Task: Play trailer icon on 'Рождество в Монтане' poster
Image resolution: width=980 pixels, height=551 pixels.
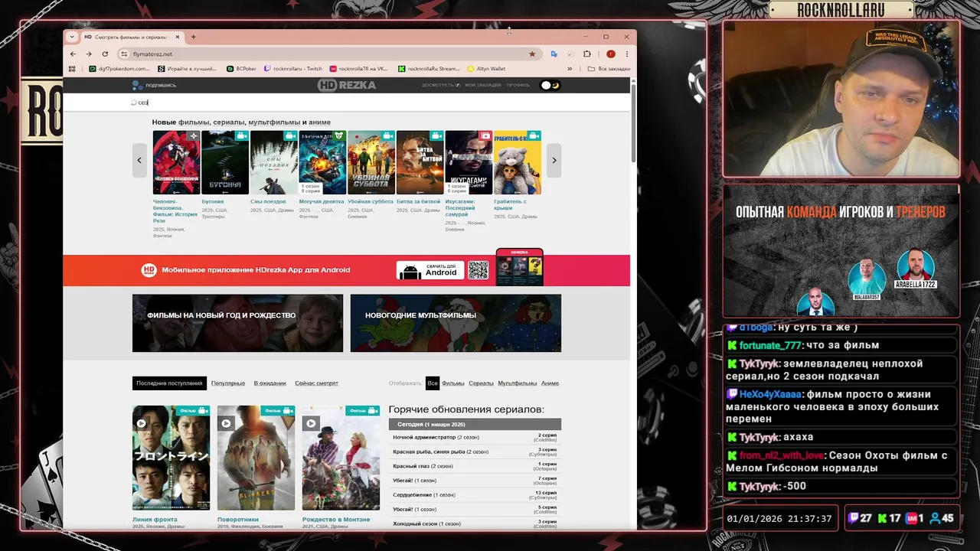Action: click(x=311, y=423)
